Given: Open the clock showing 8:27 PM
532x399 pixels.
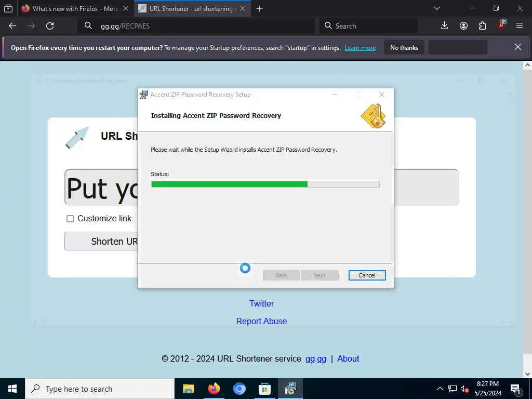Looking at the screenshot, I should tap(488, 389).
